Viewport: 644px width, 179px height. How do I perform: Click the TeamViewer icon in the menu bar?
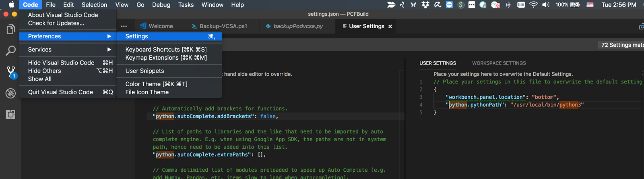coord(449,5)
